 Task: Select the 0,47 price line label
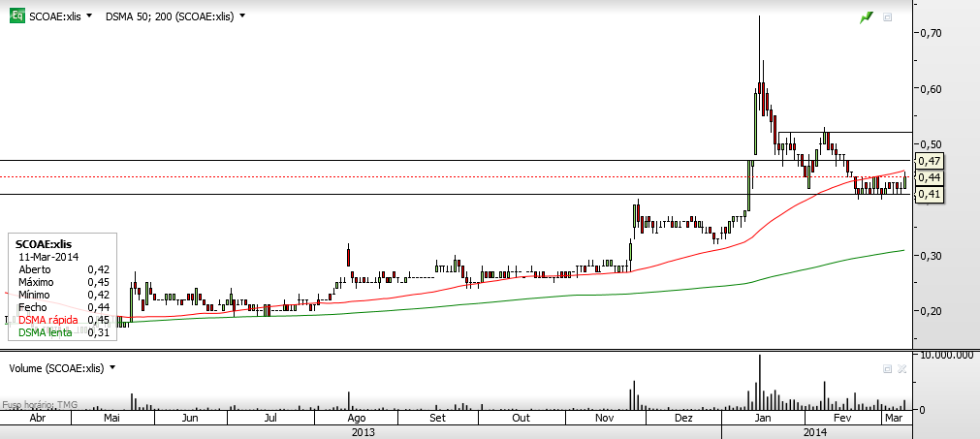pyautogui.click(x=928, y=161)
